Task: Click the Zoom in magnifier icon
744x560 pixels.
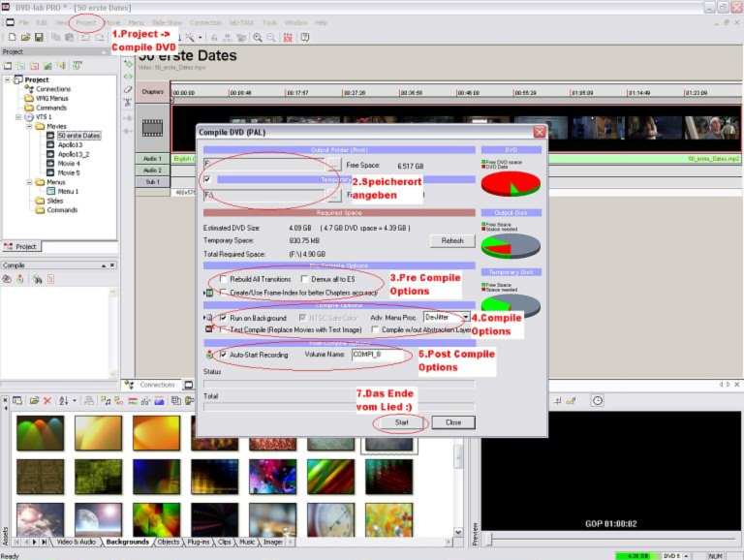Action: tap(257, 37)
